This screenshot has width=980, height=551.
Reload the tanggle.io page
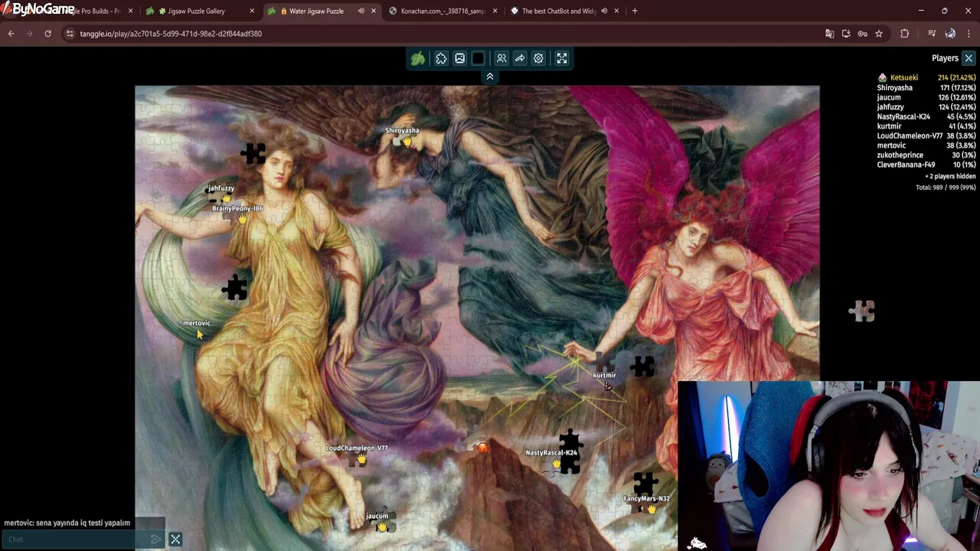[47, 34]
